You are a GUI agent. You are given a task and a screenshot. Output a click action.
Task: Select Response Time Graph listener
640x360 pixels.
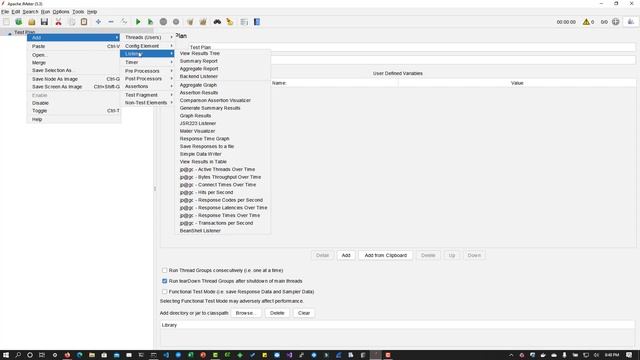click(223, 139)
